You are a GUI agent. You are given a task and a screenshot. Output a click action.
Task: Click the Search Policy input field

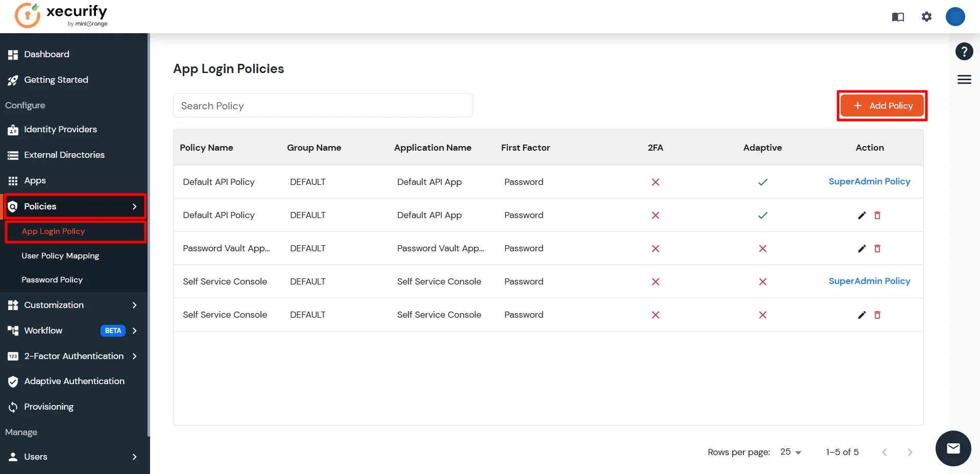pos(323,106)
